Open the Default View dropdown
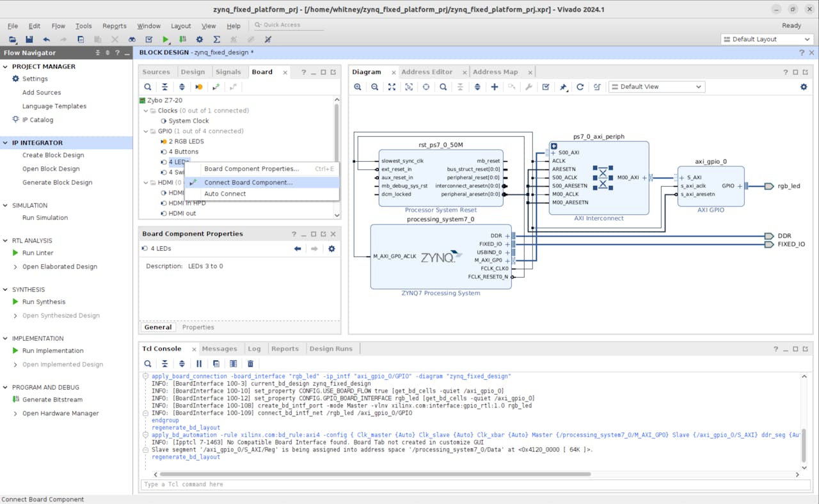 656,87
